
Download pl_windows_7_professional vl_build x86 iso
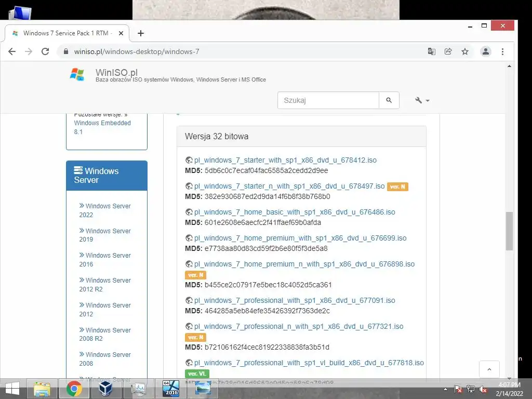pos(309,363)
